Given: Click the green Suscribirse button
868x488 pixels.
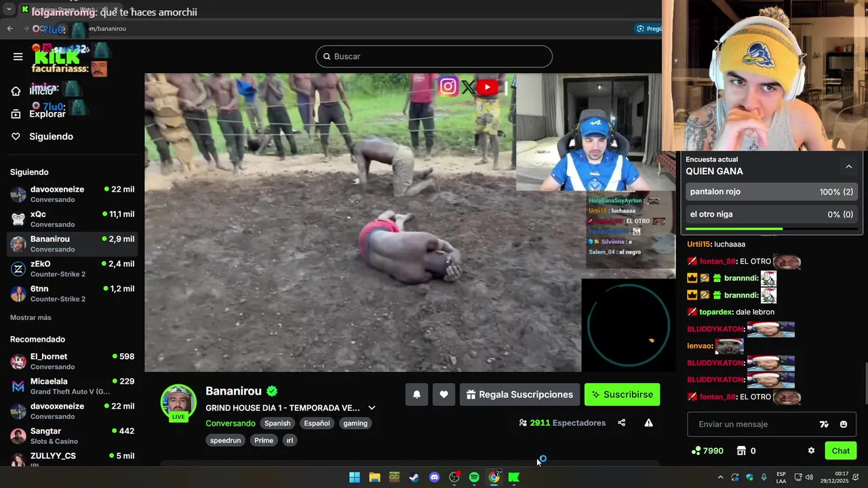Looking at the screenshot, I should tap(622, 394).
